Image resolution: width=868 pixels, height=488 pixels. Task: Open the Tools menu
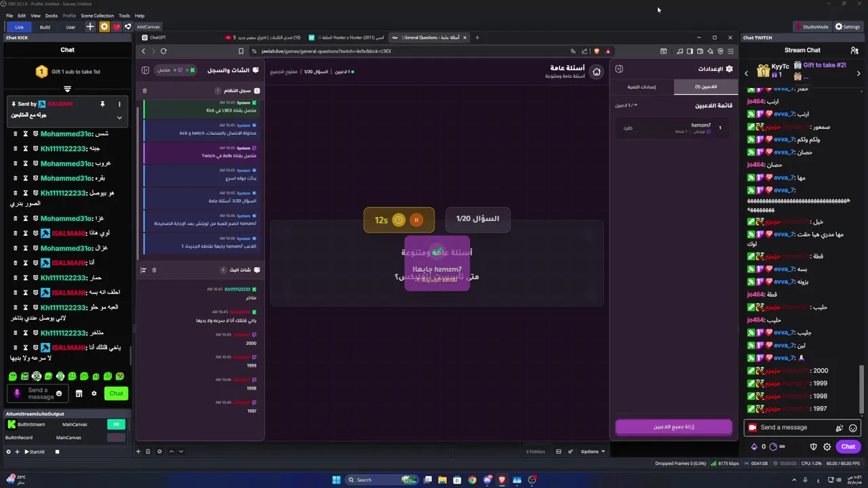(124, 16)
